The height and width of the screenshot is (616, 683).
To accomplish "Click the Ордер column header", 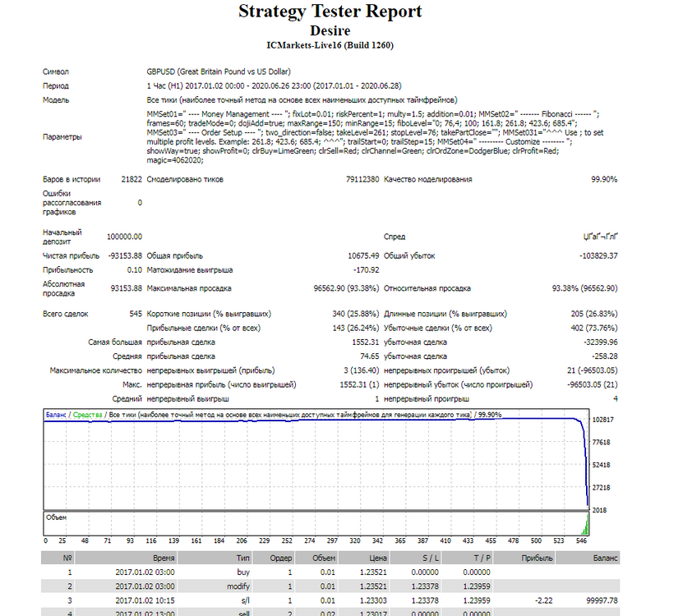I will click(274, 558).
